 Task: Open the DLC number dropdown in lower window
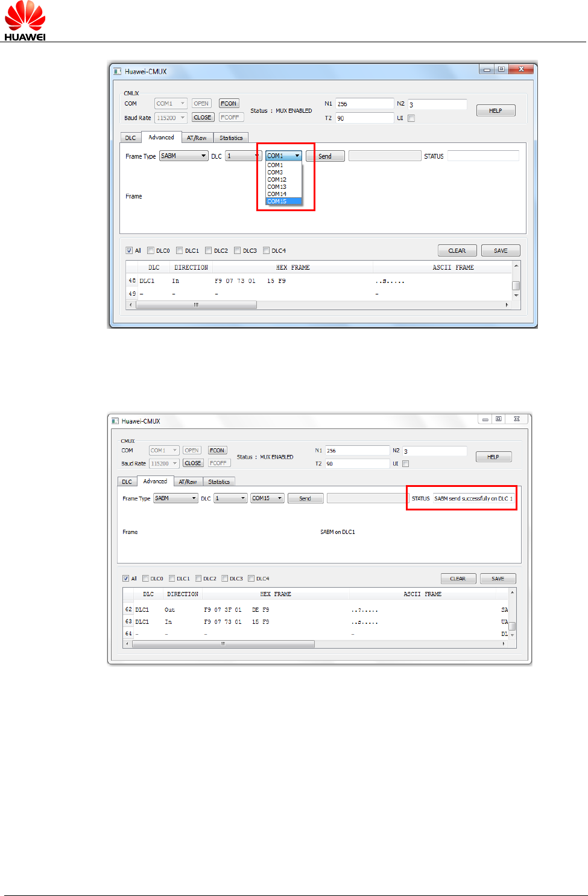[231, 498]
